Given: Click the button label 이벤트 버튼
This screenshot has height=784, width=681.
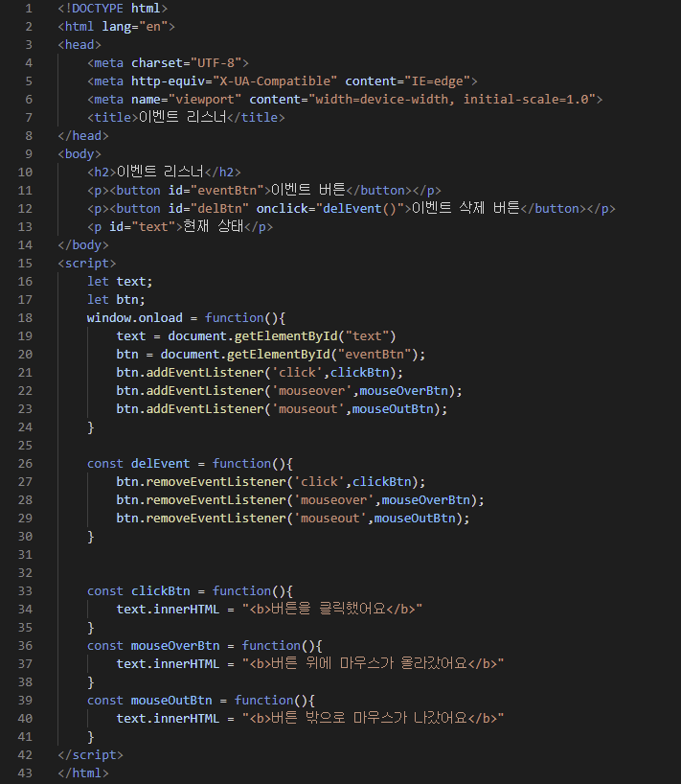Looking at the screenshot, I should (308, 191).
